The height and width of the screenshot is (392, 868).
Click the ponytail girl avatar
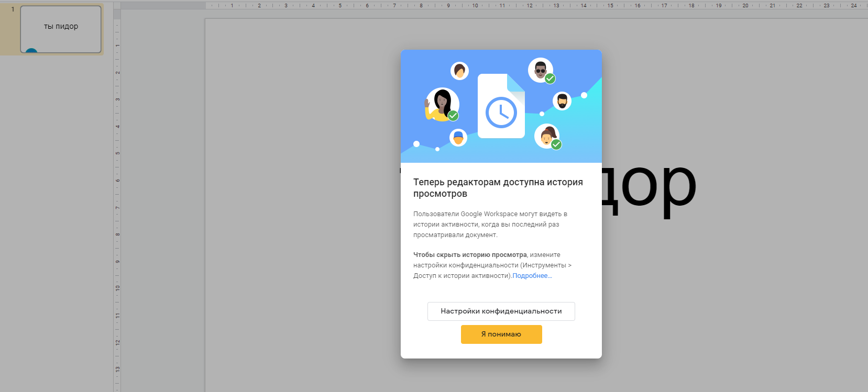pyautogui.click(x=546, y=136)
